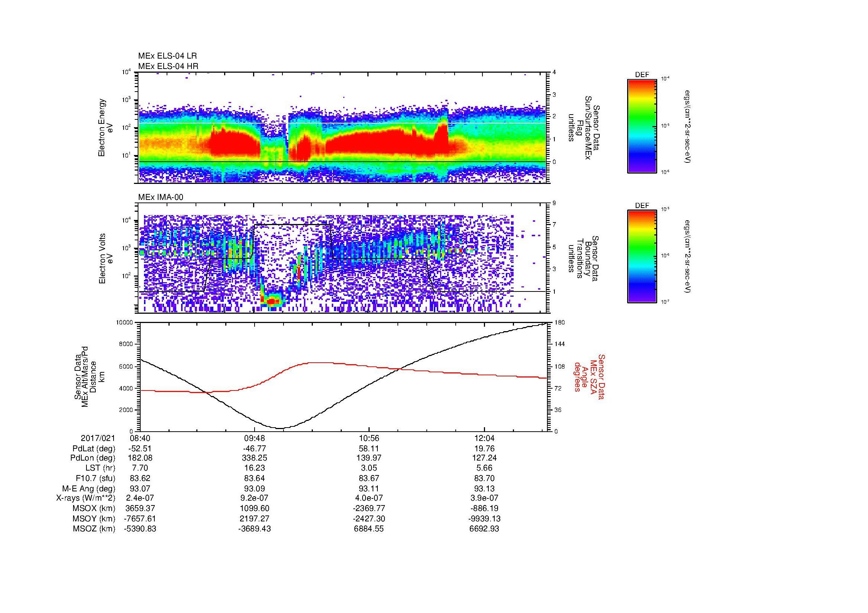Click the 'F10.7 (sfu)' row label
The image size is (868, 613).
coord(95,478)
